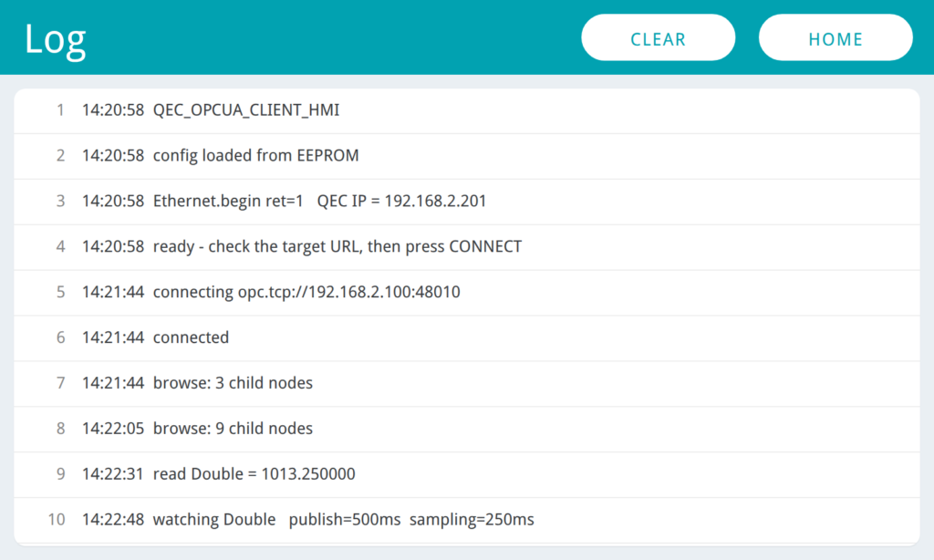Select the 'connected' log entry
934x560 pixels.
click(467, 338)
